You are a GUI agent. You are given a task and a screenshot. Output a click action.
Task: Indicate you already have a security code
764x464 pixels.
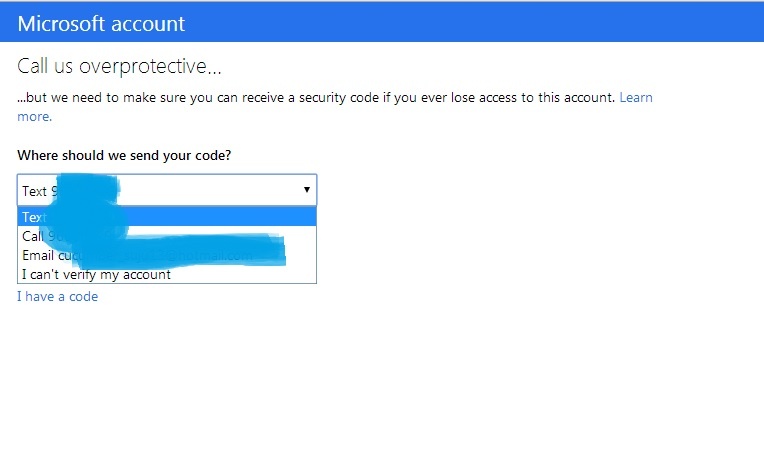pyautogui.click(x=57, y=296)
